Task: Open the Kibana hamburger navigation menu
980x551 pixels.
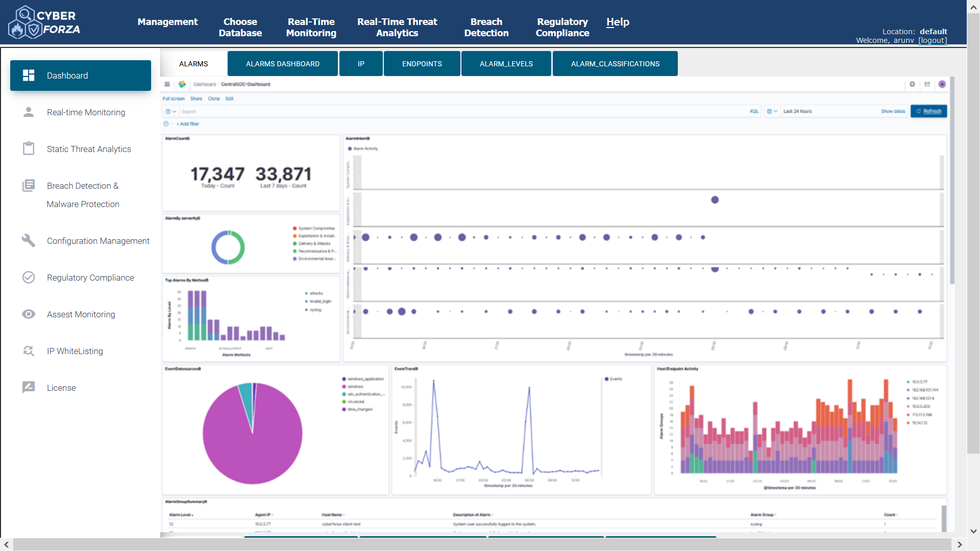Action: (167, 84)
